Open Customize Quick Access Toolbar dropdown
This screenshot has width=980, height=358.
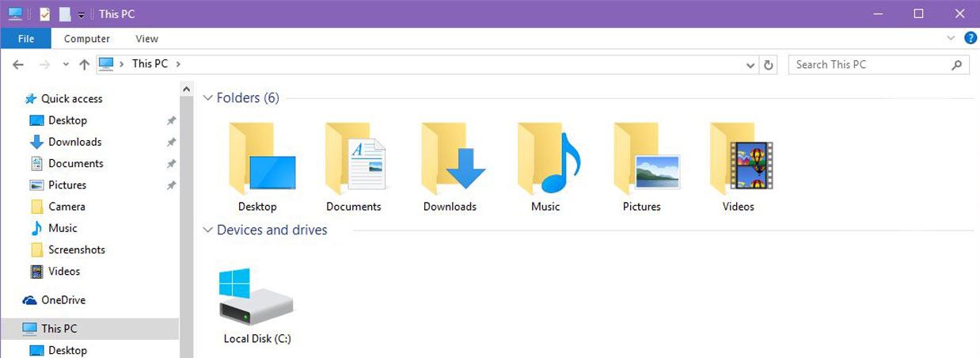pos(81,15)
